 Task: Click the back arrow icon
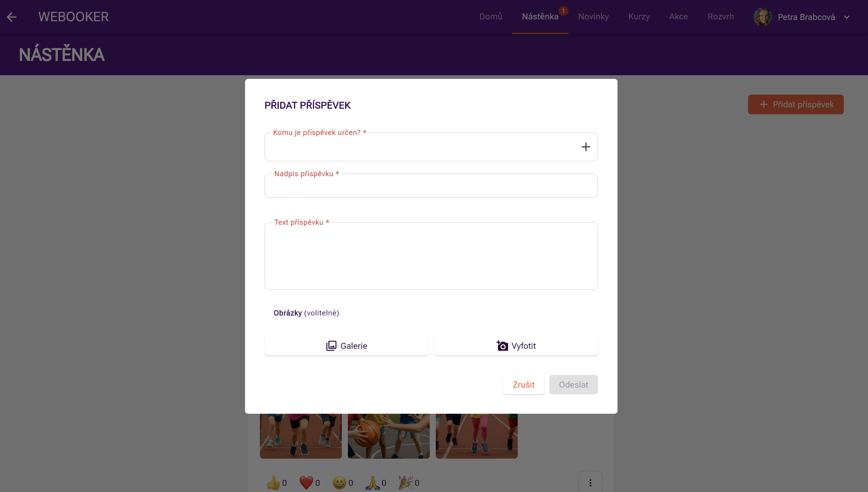click(x=12, y=17)
